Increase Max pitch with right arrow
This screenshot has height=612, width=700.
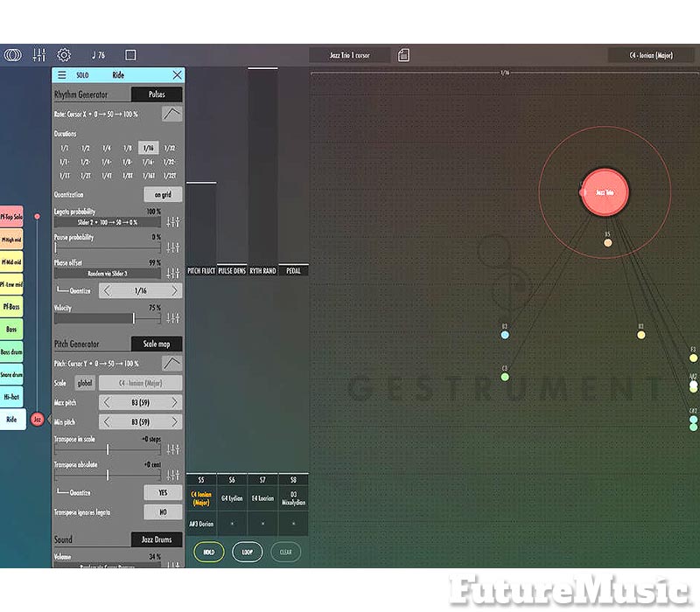click(174, 402)
